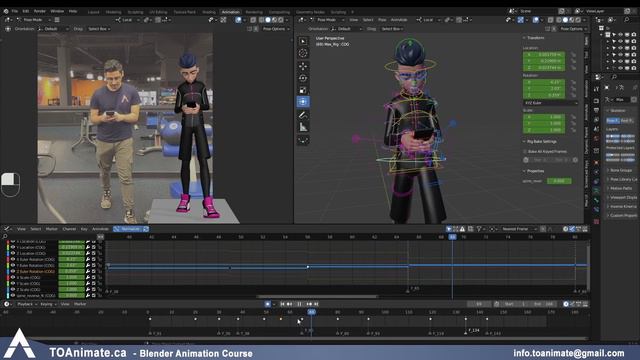Click the Pose Position button
Screen dimensions: 640x360
(612, 120)
